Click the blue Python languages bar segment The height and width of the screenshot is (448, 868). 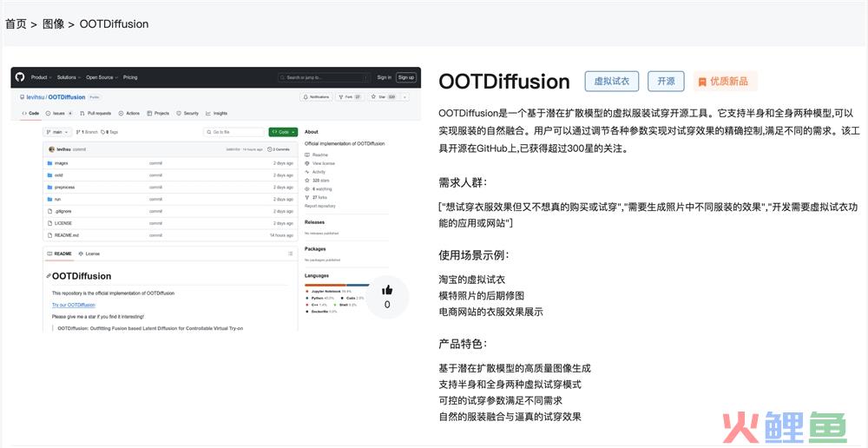click(x=358, y=285)
